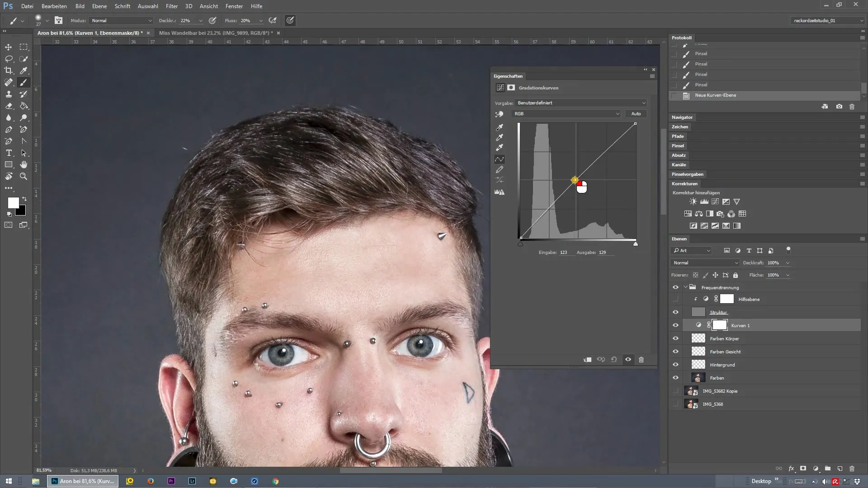Expand the Pinselvorgaben panel
Screen dimensions: 868x488
[x=687, y=174]
